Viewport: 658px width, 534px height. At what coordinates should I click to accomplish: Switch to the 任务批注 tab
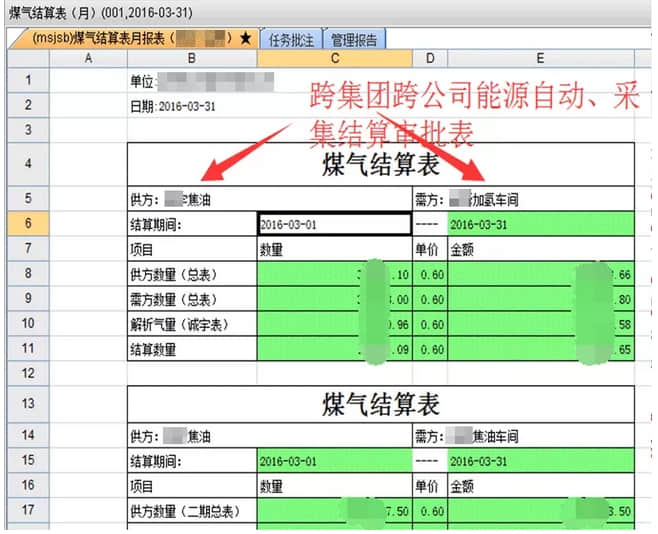[292, 40]
